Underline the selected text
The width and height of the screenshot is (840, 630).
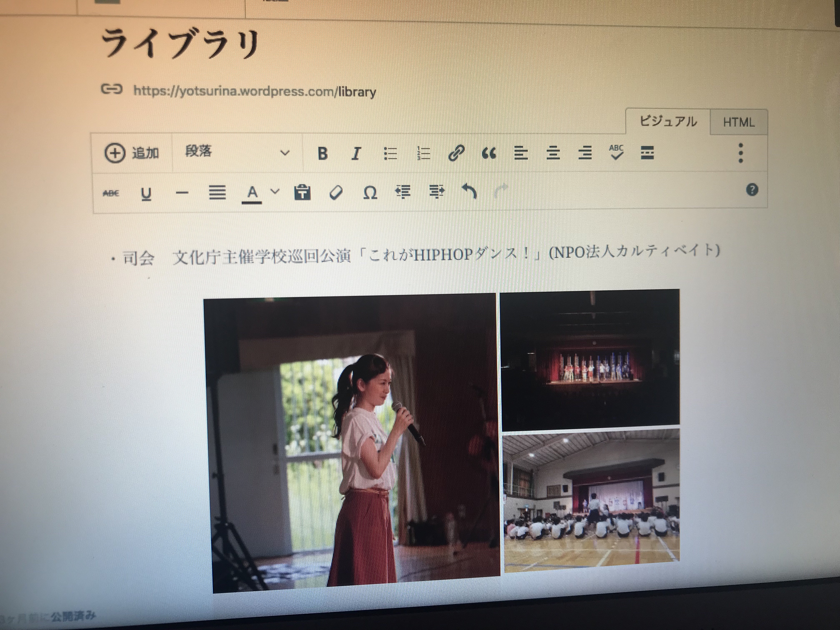pyautogui.click(x=146, y=194)
